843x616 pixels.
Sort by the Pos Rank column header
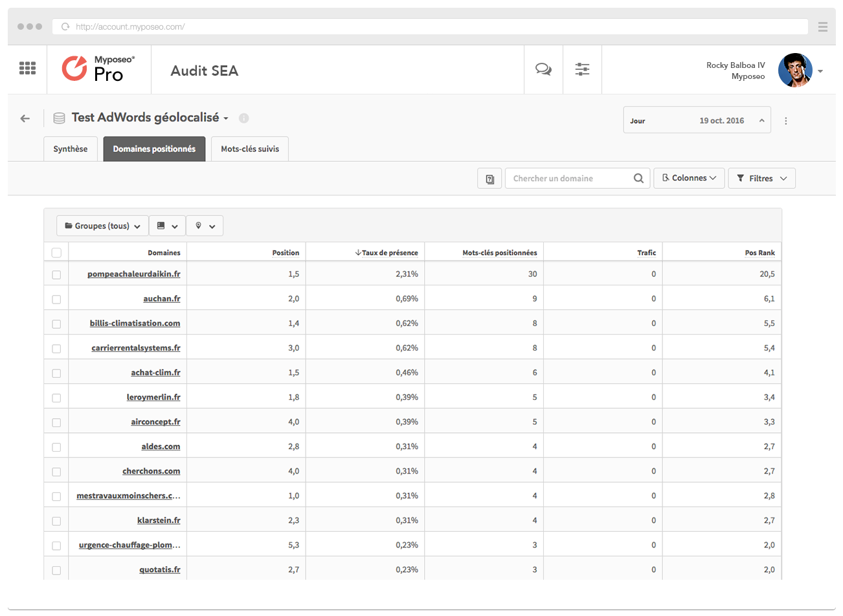point(759,253)
